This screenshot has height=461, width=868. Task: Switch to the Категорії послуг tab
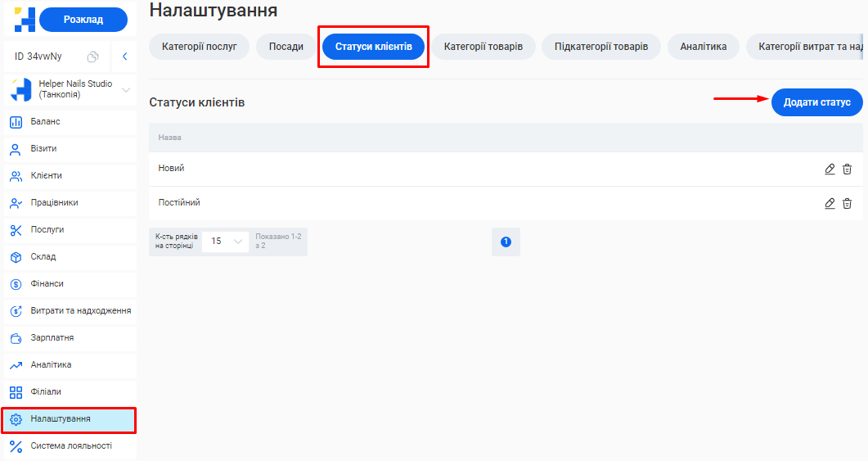click(x=200, y=47)
